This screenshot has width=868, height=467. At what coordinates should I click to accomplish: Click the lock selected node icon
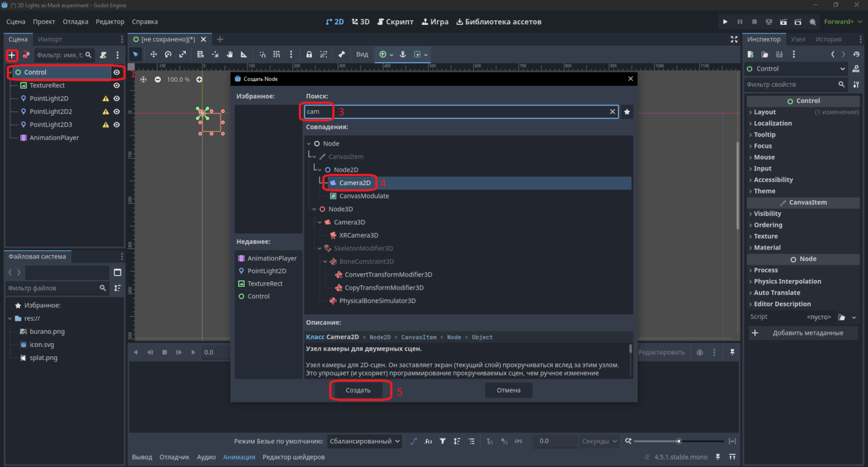pyautogui.click(x=309, y=54)
